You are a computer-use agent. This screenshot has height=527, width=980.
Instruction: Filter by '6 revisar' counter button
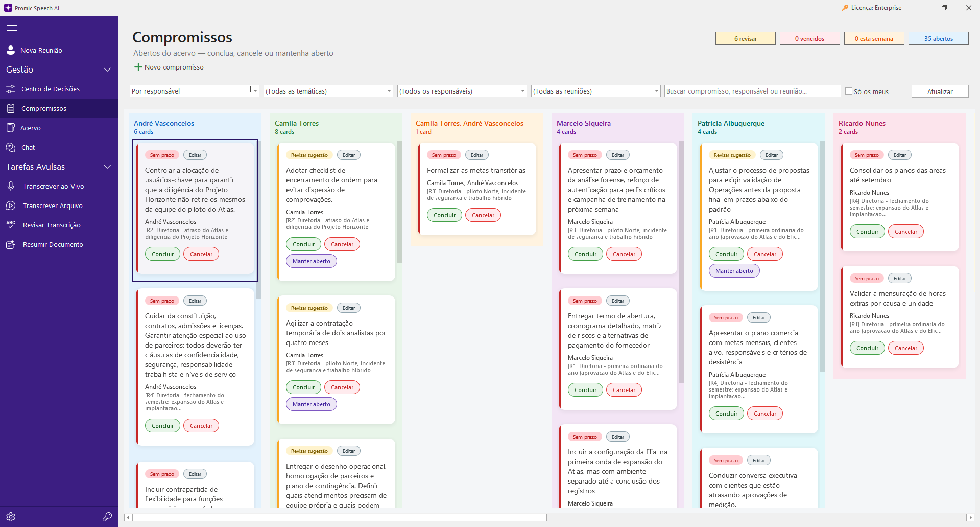pos(746,38)
